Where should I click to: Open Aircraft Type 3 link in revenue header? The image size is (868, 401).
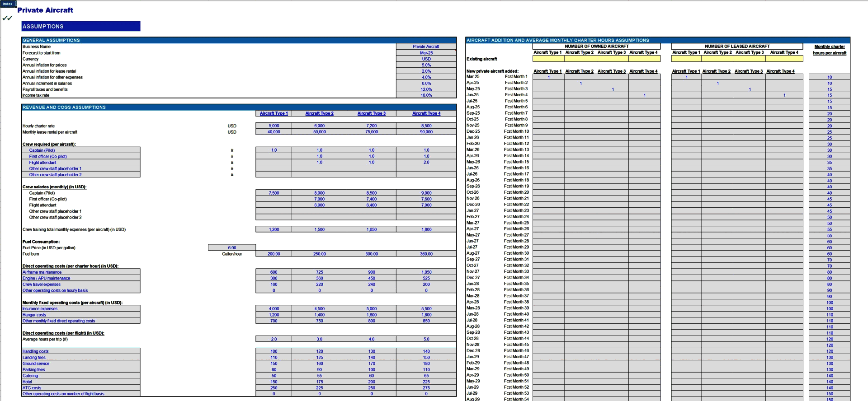371,113
